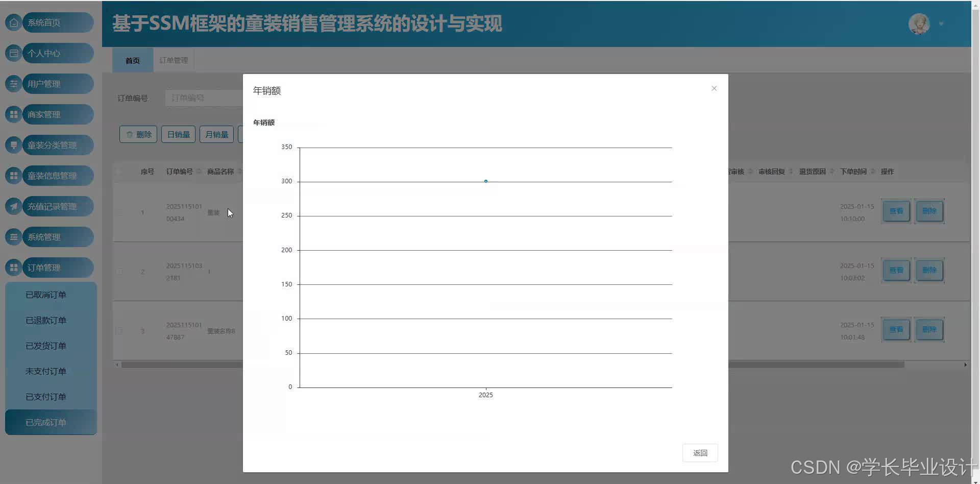Click the 日销量 button
Viewport: 980px width, 484px height.
pos(179,134)
